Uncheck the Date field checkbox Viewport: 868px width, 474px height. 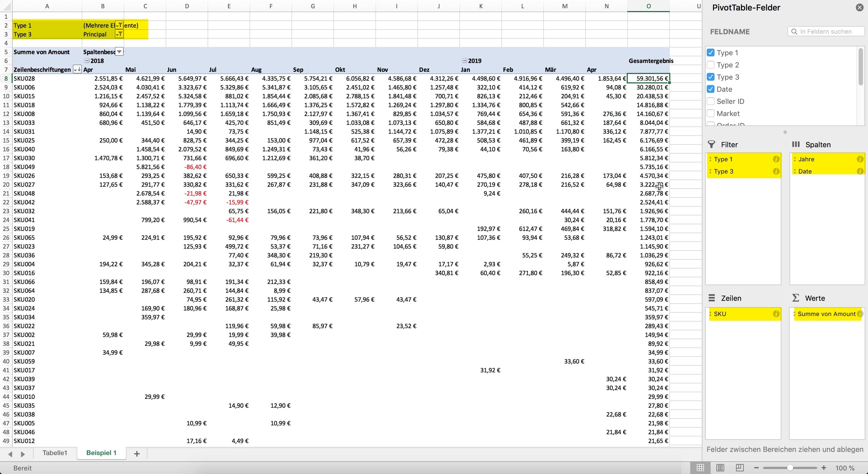711,89
